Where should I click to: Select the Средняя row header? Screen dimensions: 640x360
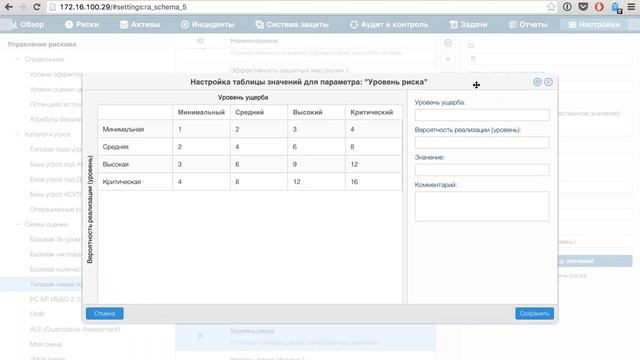pyautogui.click(x=135, y=147)
